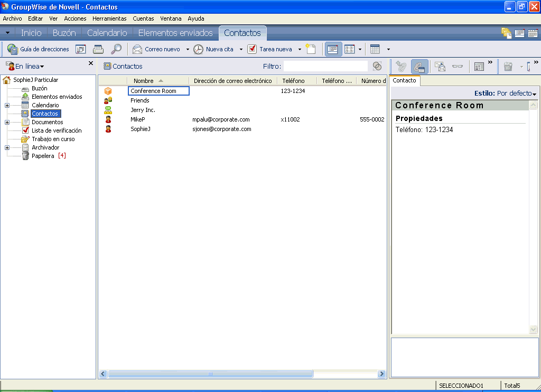This screenshot has height=392, width=541.
Task: Switch to the Inicio tab
Action: tap(31, 33)
